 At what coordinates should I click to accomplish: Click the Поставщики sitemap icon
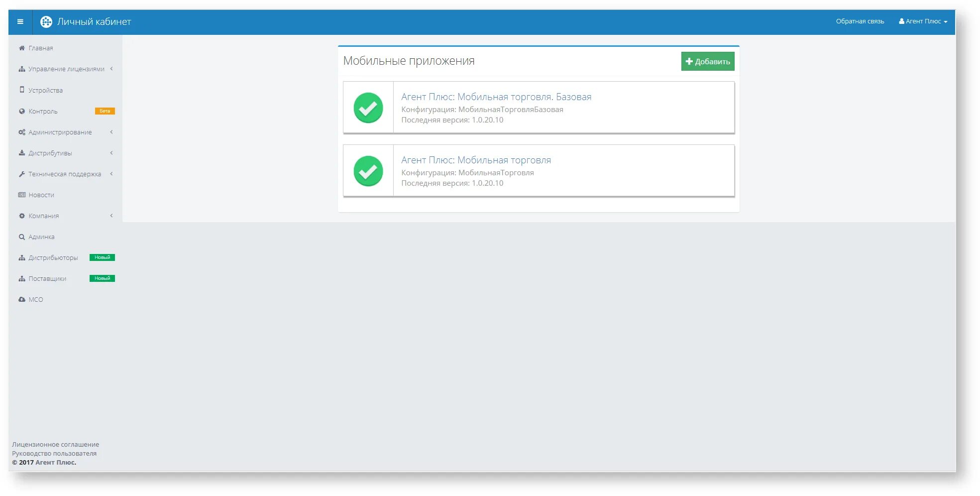point(22,278)
